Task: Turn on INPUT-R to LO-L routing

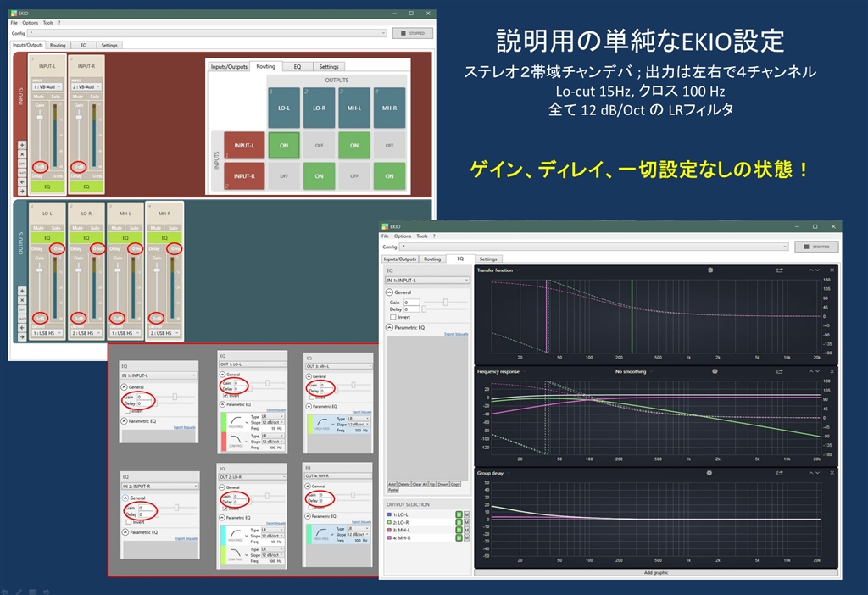Action: [x=284, y=176]
